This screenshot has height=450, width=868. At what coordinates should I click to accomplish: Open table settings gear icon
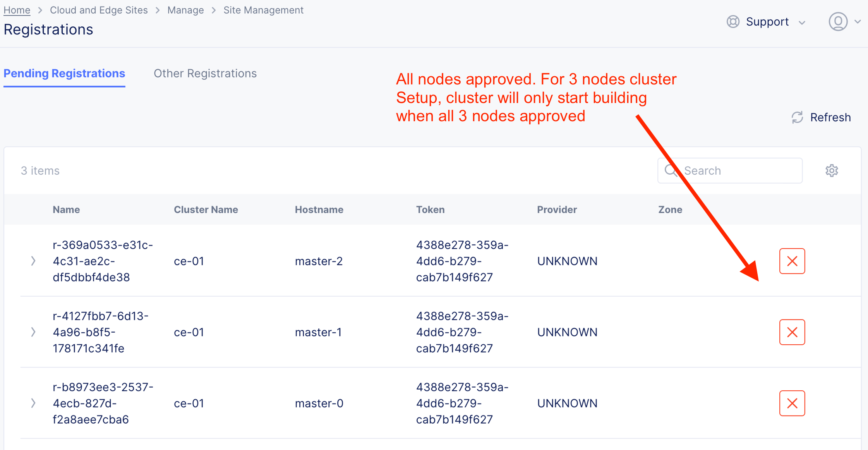(831, 170)
